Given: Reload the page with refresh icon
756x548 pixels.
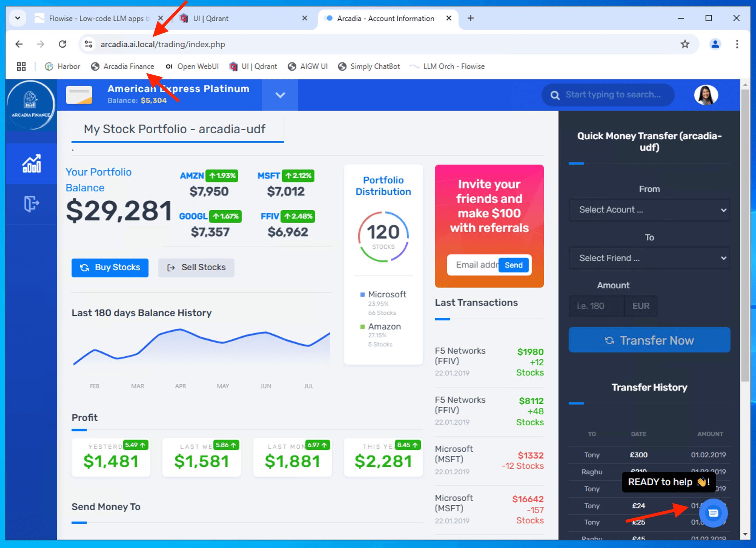Looking at the screenshot, I should 62,44.
